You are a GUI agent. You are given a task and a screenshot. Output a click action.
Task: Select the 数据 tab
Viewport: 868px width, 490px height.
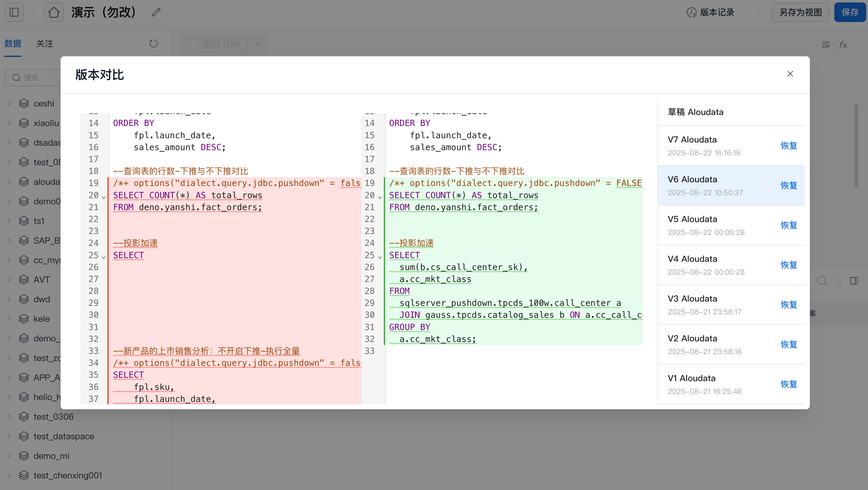coord(13,43)
